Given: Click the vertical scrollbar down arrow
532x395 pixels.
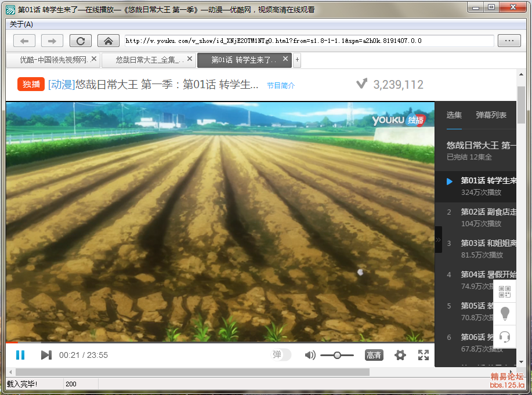Looking at the screenshot, I should coord(521,362).
